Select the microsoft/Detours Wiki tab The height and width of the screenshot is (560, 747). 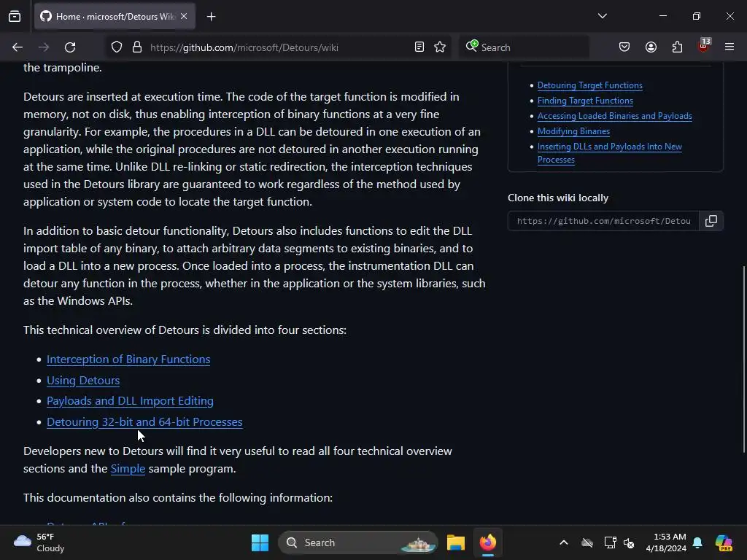pos(115,16)
